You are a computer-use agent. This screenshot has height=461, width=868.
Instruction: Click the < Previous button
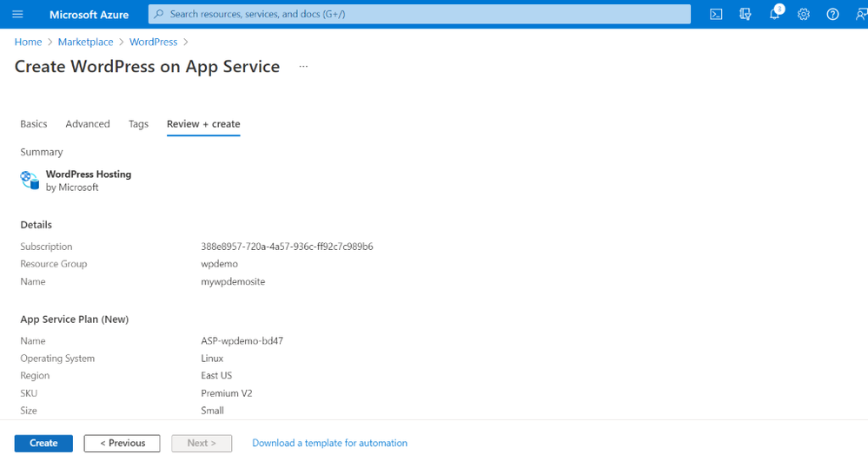[x=123, y=444]
